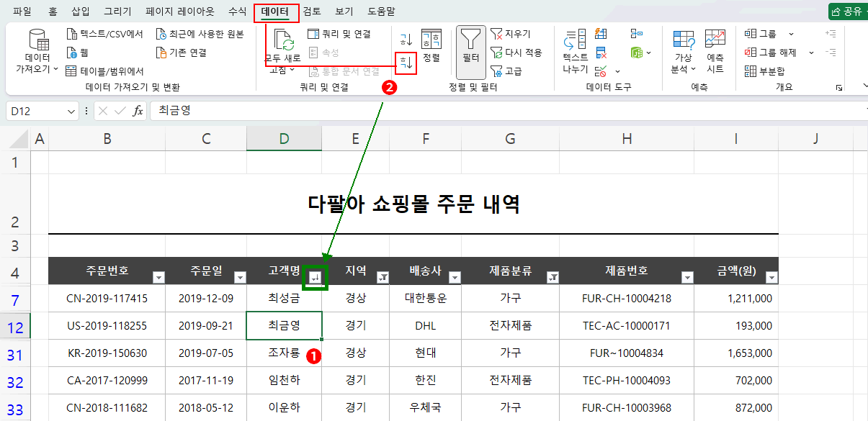Image resolution: width=868 pixels, height=421 pixels.
Task: Open the custom Sort (정렬) dialog
Action: [431, 46]
